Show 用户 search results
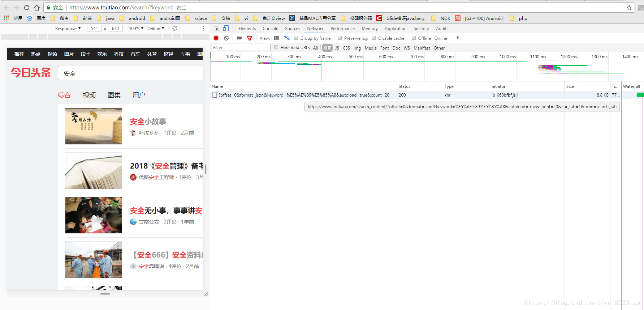 tap(139, 95)
